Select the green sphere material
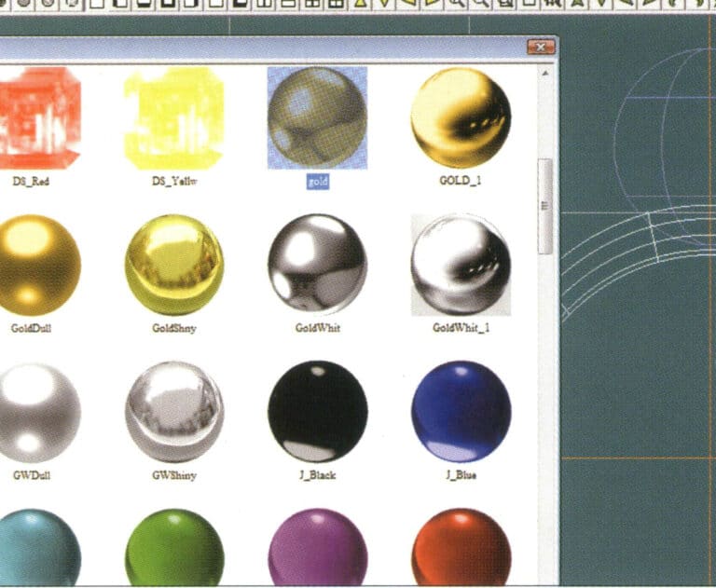The height and width of the screenshot is (588, 716). (174, 548)
